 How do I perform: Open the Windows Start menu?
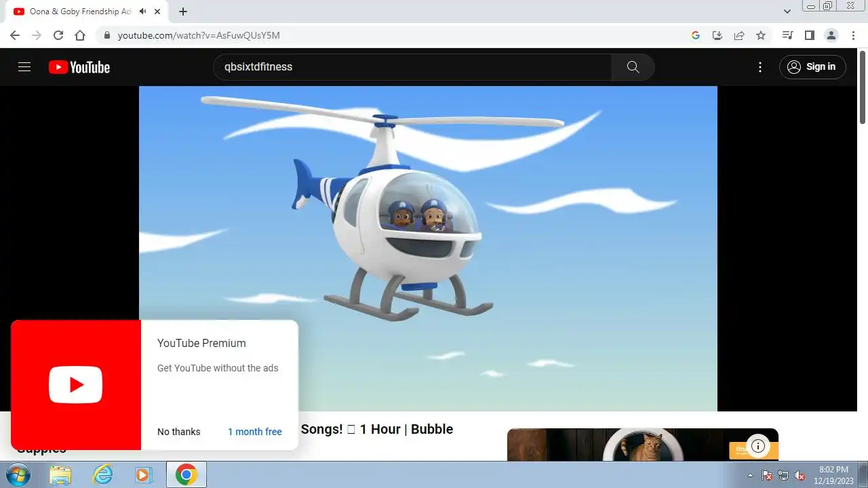tap(18, 474)
